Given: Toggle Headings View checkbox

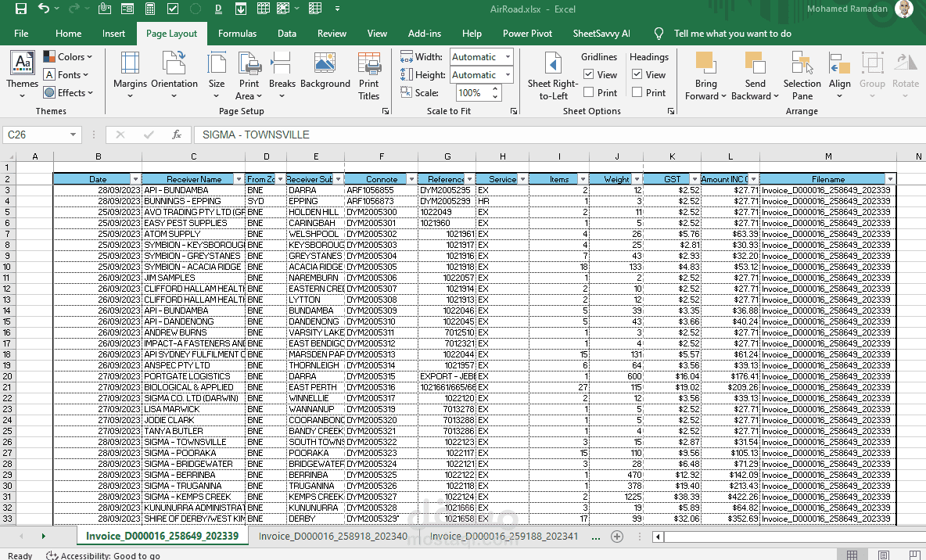Looking at the screenshot, I should 637,74.
